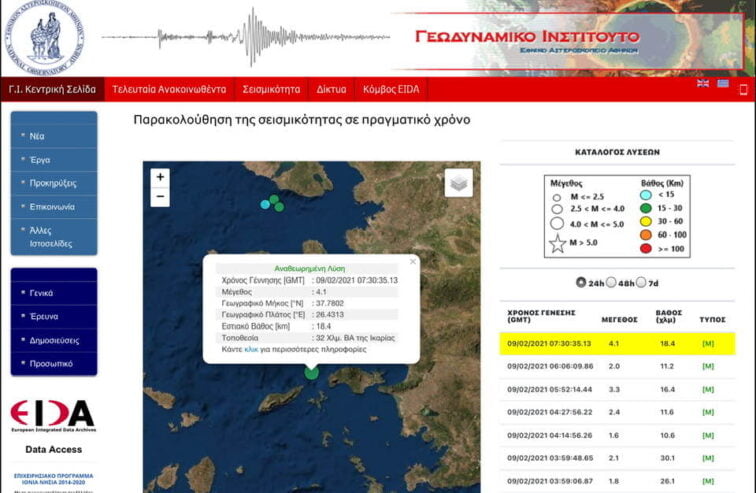
Task: Click the cyan < 15 km depth swatch
Action: (646, 195)
